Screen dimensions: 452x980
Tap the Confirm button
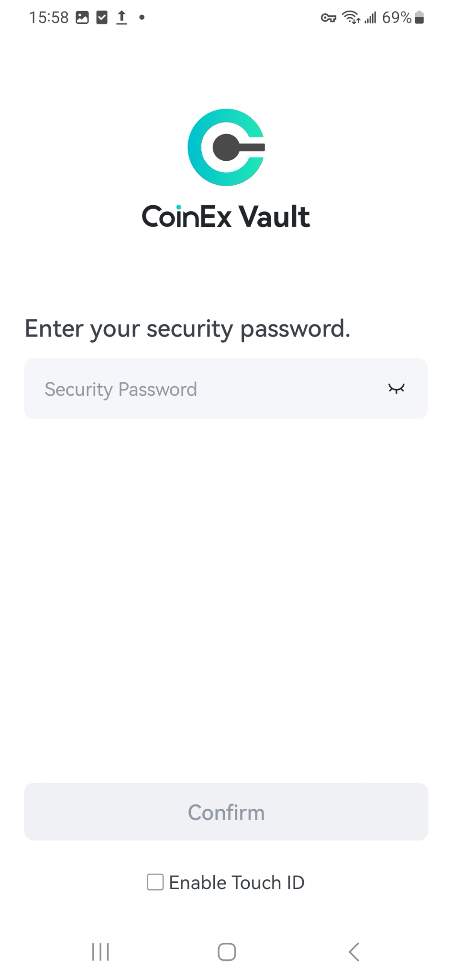pos(226,812)
